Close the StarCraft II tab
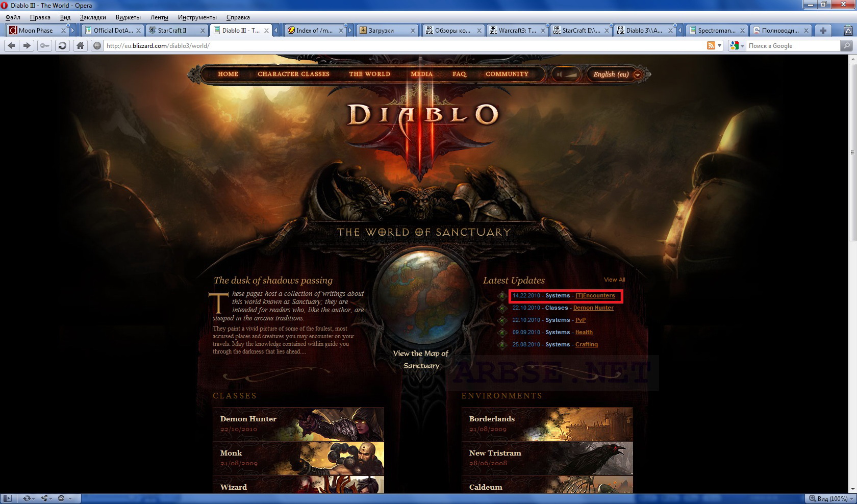The width and height of the screenshot is (857, 504). click(x=203, y=31)
